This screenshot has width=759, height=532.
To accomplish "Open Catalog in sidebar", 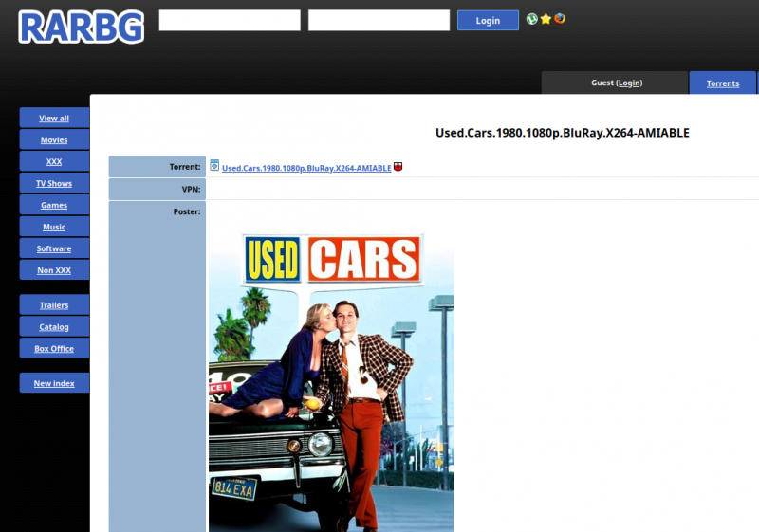I will pos(54,327).
